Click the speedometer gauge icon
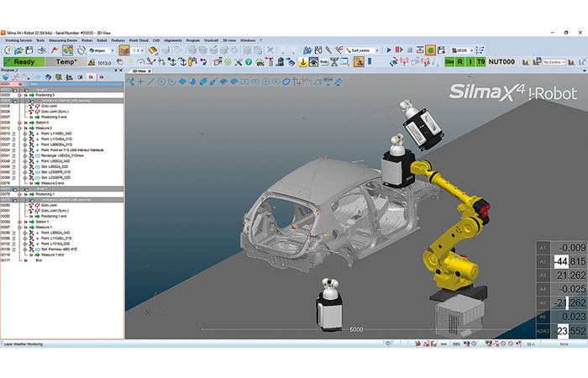588x378 pixels. pyautogui.click(x=140, y=62)
